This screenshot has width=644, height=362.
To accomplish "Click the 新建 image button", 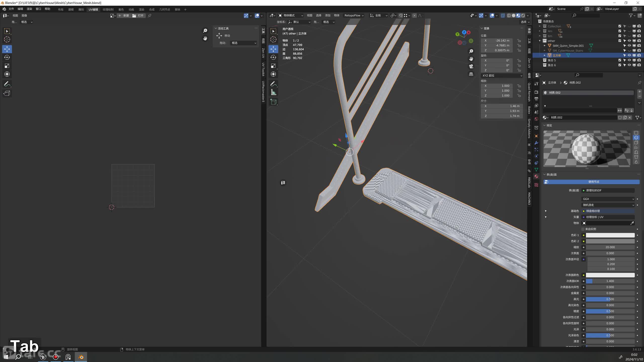I will [124, 16].
